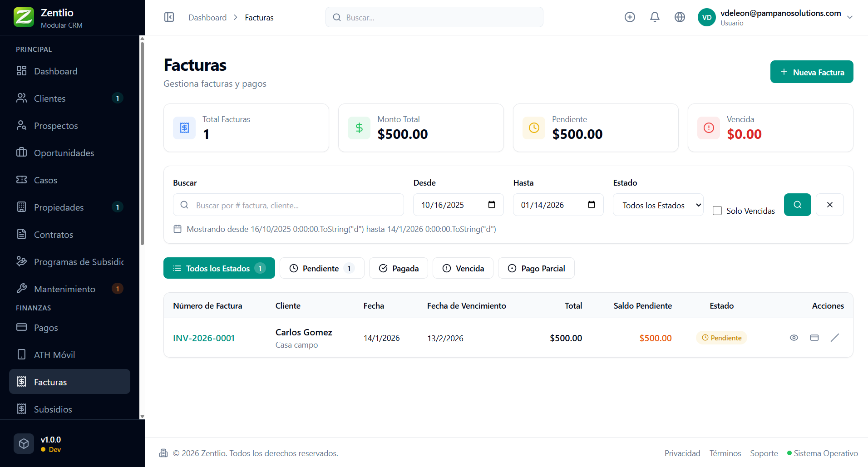Screen dimensions: 868x467
Task: Select the Pendiente status tab
Action: (x=321, y=268)
